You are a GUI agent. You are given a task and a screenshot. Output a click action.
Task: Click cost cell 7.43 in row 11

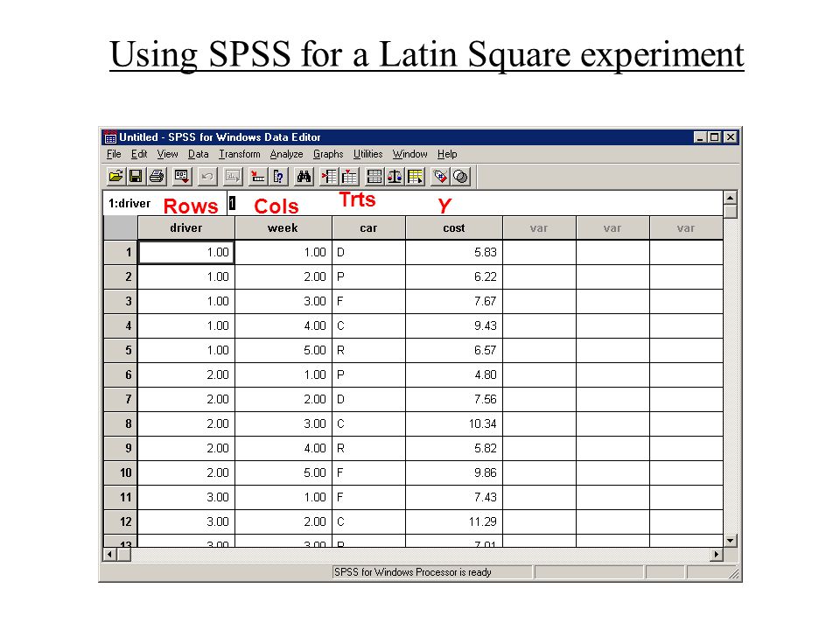pos(454,498)
